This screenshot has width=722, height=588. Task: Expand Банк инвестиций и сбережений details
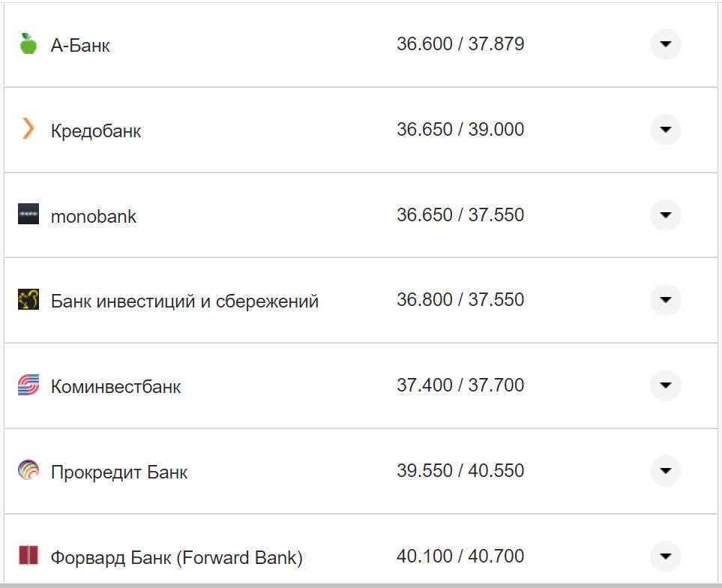click(665, 300)
